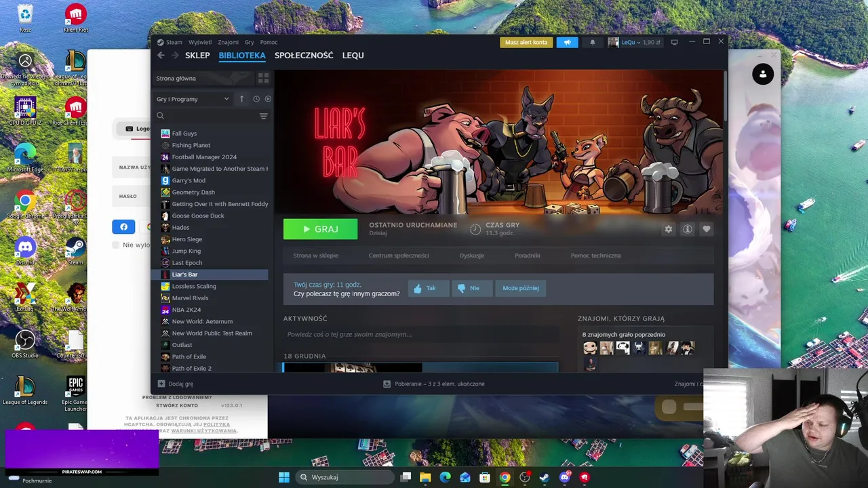Open the SPOŁECZNOŚĆ tab

(x=304, y=56)
